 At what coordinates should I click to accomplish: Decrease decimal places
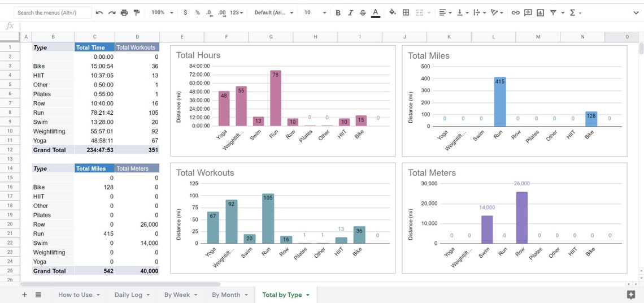pyautogui.click(x=210, y=13)
